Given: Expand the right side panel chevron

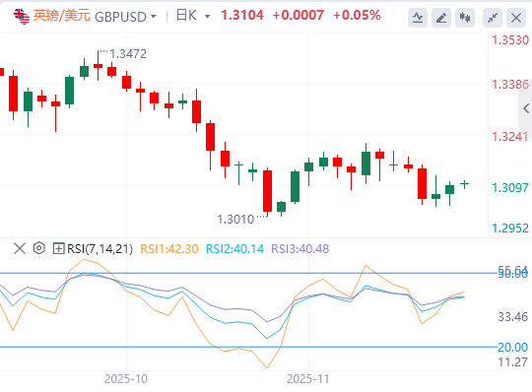Looking at the screenshot, I should (526, 108).
